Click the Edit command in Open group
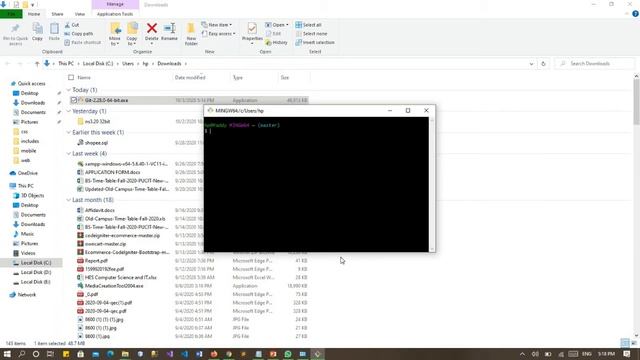Screen dimensions: 640x360 (x=273, y=33)
